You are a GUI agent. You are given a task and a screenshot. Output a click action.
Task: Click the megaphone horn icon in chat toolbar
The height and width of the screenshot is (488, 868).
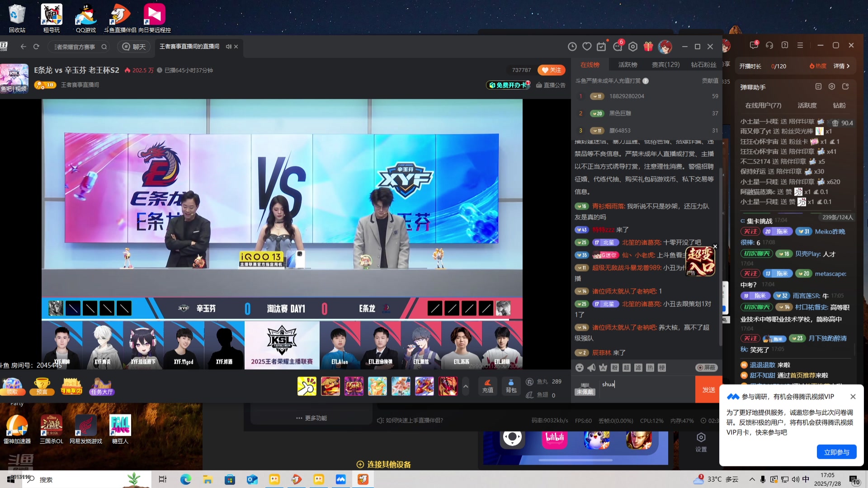click(591, 368)
